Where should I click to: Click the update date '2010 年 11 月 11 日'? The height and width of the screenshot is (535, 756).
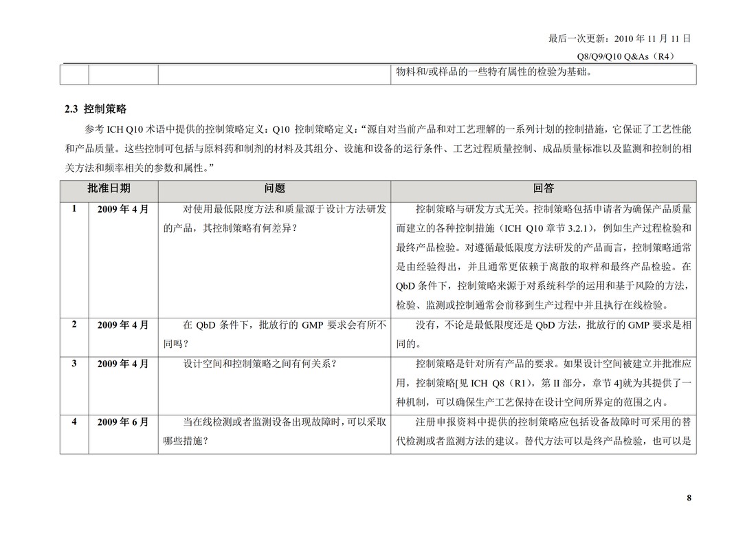point(653,39)
